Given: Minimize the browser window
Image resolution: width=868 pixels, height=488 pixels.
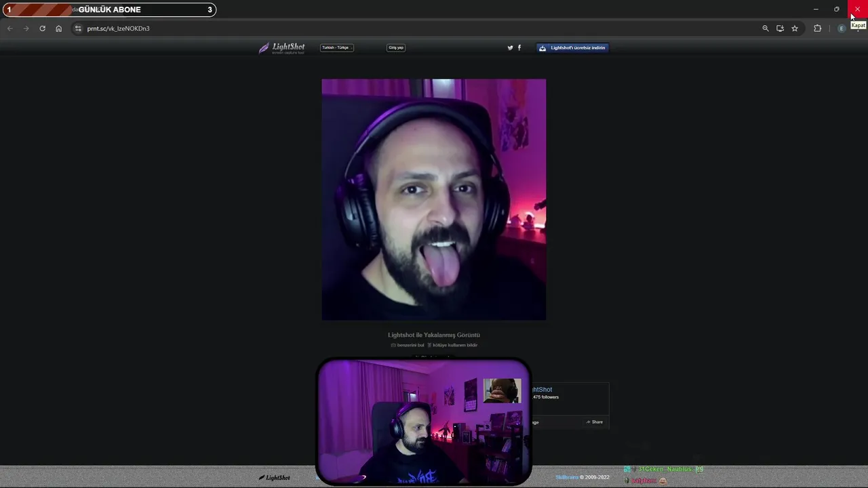Looking at the screenshot, I should 816,9.
